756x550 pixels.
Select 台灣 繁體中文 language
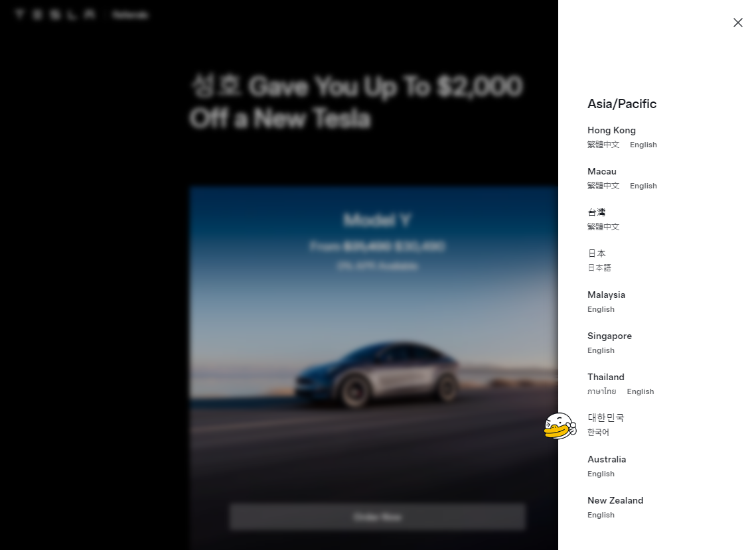click(603, 226)
